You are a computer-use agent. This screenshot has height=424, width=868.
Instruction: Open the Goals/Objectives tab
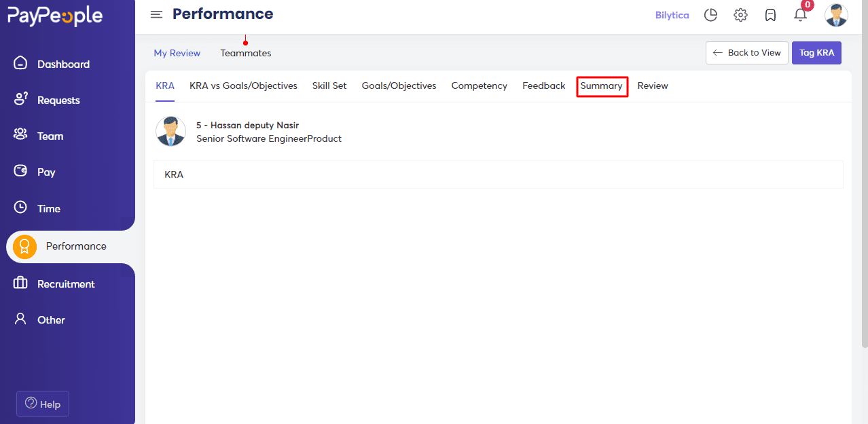[x=399, y=85]
